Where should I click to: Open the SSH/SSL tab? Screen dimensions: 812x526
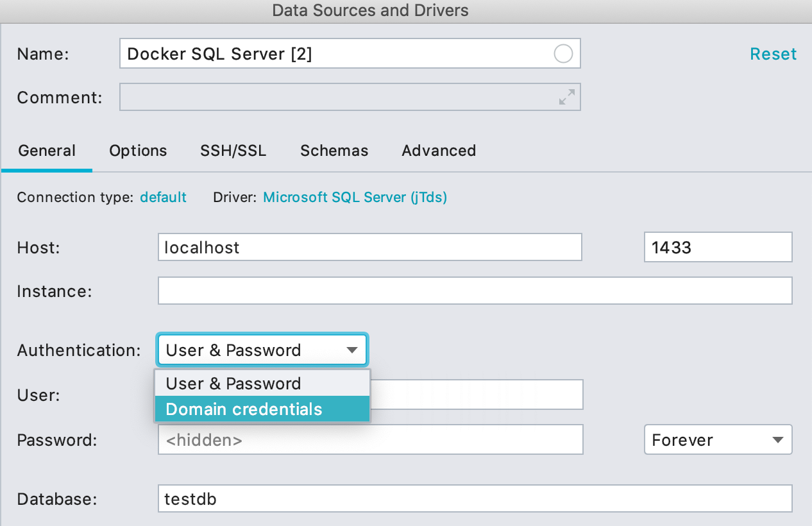point(233,151)
